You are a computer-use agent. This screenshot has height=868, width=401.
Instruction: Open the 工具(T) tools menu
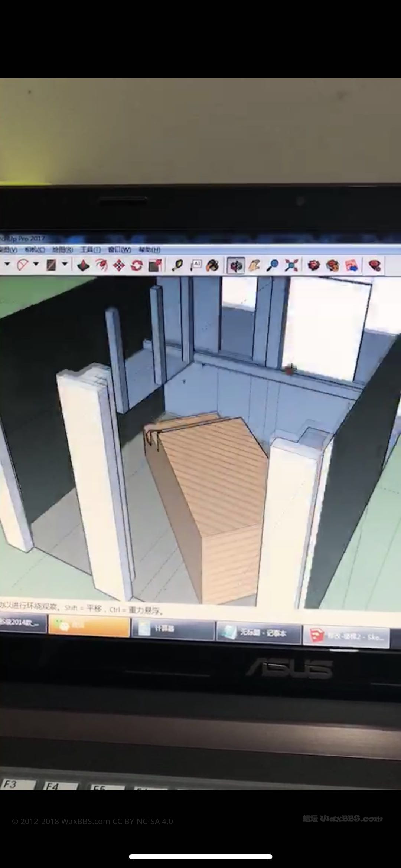[91, 250]
